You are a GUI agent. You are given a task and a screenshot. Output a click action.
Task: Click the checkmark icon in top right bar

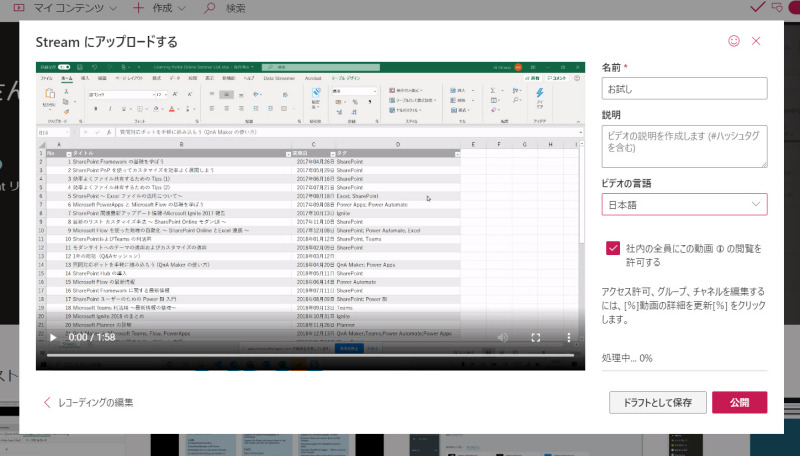pyautogui.click(x=757, y=7)
